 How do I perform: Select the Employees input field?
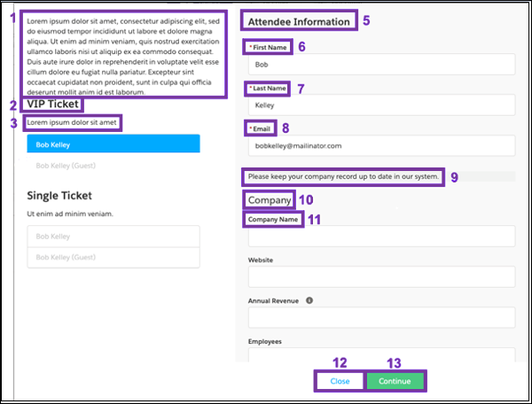[x=381, y=354]
